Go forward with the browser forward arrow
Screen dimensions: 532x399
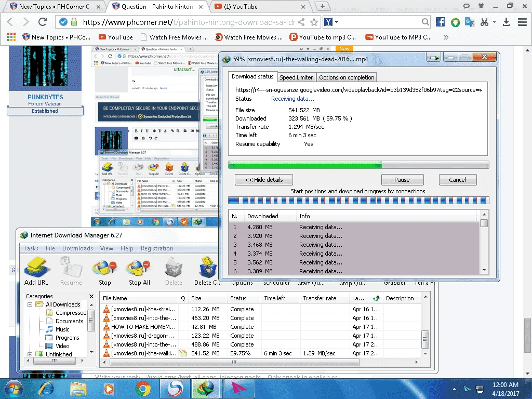coord(26,22)
